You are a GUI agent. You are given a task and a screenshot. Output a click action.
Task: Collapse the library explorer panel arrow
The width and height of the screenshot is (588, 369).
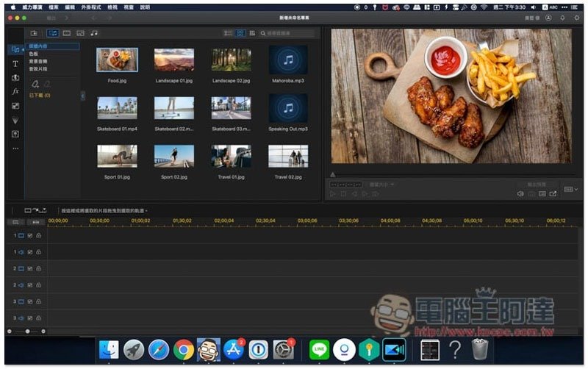point(82,96)
